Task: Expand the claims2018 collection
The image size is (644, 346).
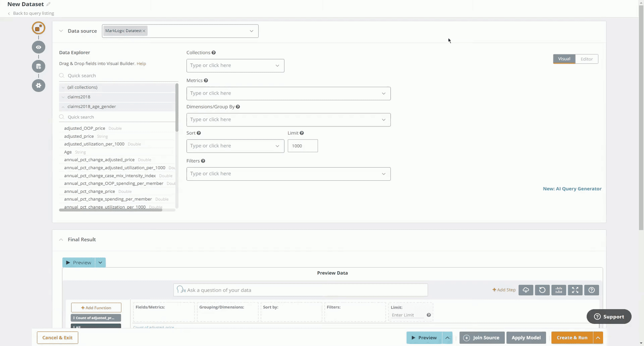Action: (x=63, y=97)
